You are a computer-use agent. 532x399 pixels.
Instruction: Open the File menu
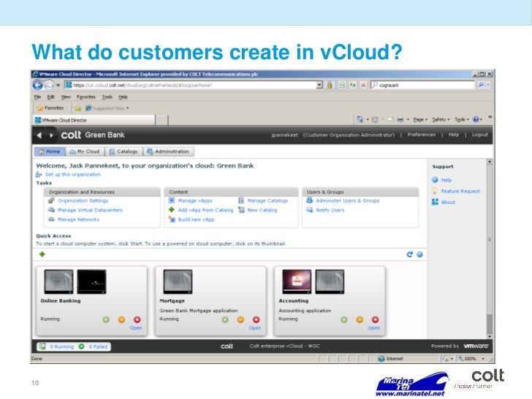[37, 97]
